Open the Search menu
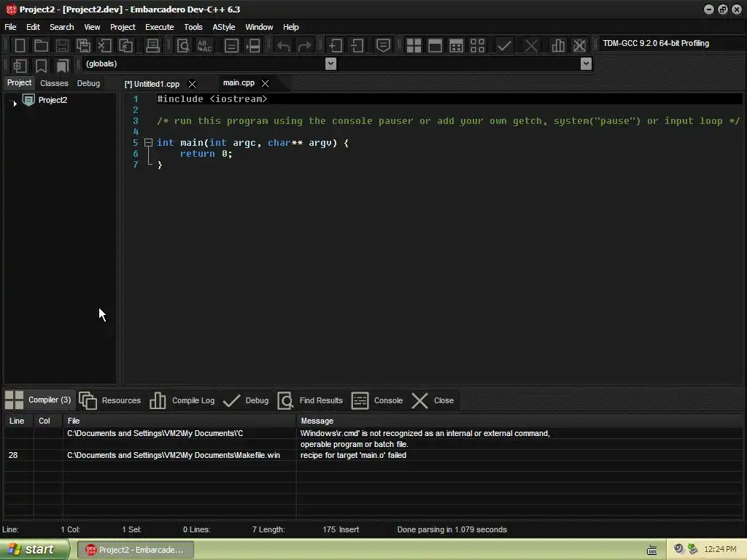The image size is (747, 560). click(x=62, y=27)
